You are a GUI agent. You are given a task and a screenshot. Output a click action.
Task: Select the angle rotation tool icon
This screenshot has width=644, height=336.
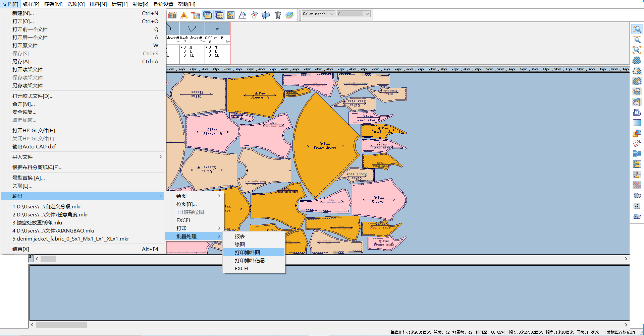pos(243,15)
